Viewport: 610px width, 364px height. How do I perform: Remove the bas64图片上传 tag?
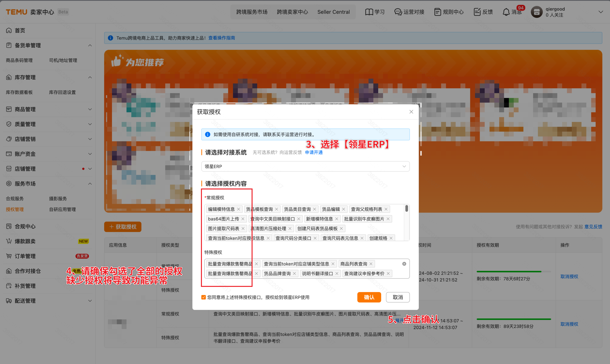(243, 219)
